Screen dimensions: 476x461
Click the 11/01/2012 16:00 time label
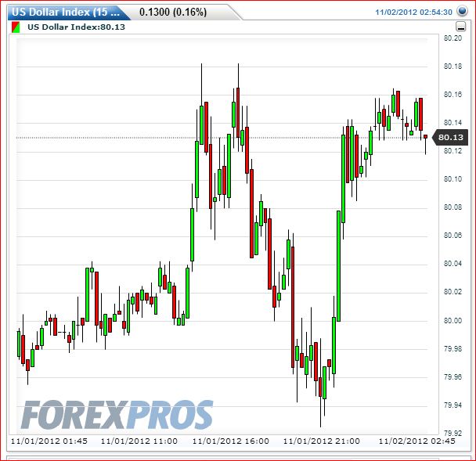click(231, 441)
